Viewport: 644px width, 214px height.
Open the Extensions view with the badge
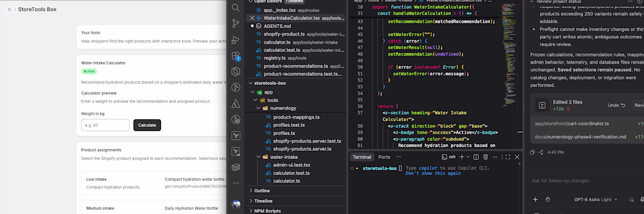tap(236, 56)
